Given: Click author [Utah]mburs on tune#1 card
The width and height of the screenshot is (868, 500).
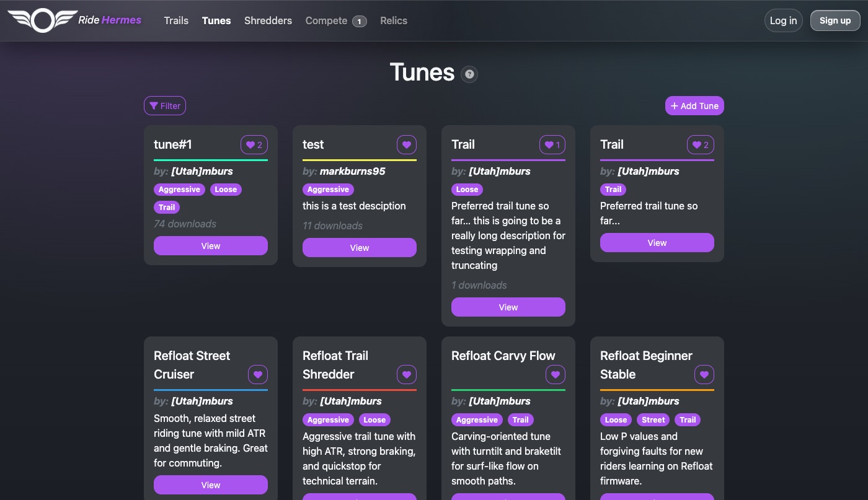Looking at the screenshot, I should coord(202,172).
